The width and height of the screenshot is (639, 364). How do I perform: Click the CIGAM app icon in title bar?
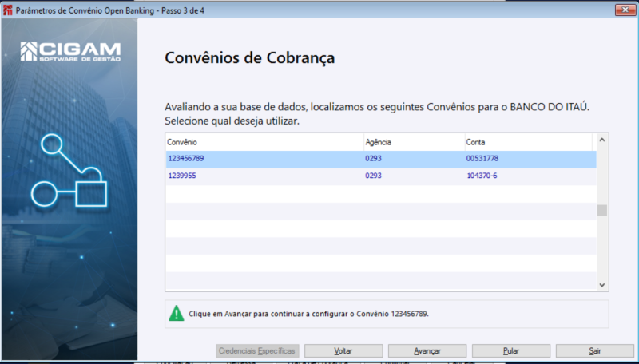click(7, 10)
